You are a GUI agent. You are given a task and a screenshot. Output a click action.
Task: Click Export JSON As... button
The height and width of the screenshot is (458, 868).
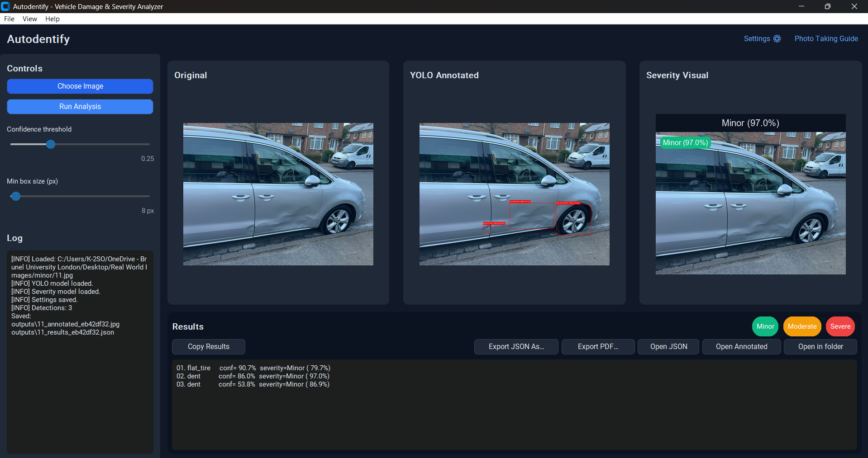point(516,347)
